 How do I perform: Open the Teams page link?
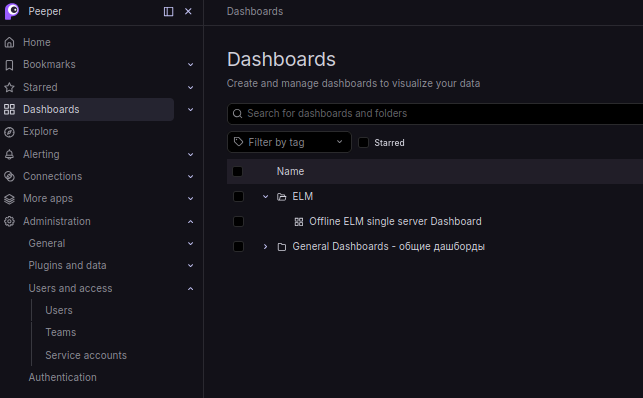tap(61, 332)
